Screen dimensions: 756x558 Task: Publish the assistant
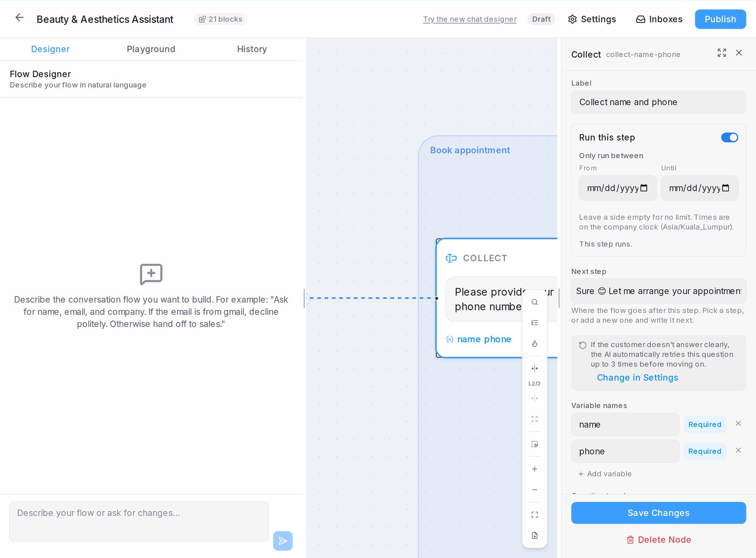coord(720,19)
